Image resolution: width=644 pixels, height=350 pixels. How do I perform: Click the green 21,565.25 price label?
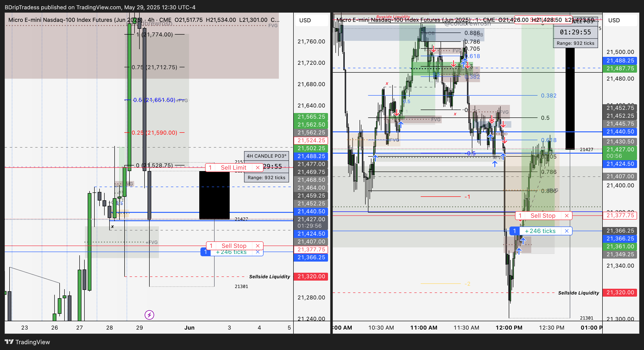[311, 117]
